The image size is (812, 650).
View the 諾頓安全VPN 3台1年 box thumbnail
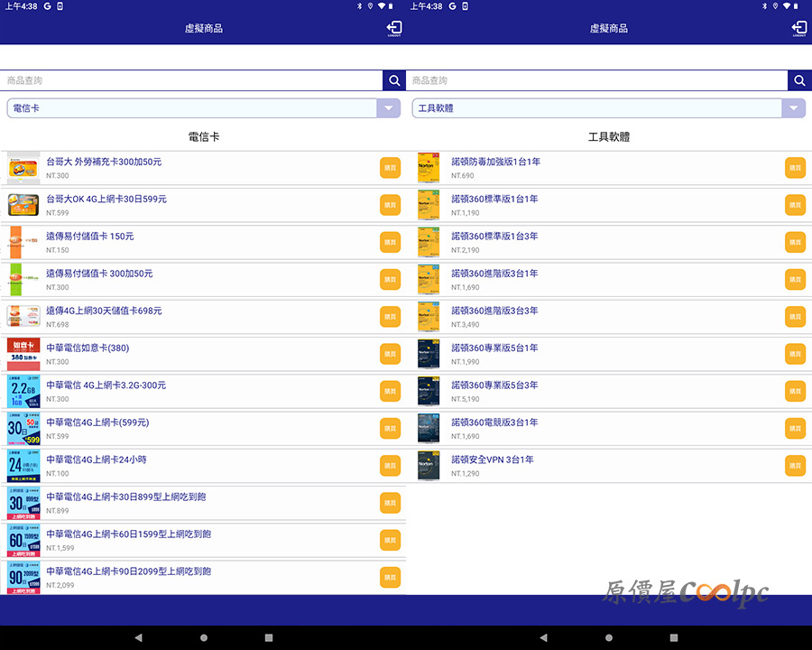click(429, 466)
